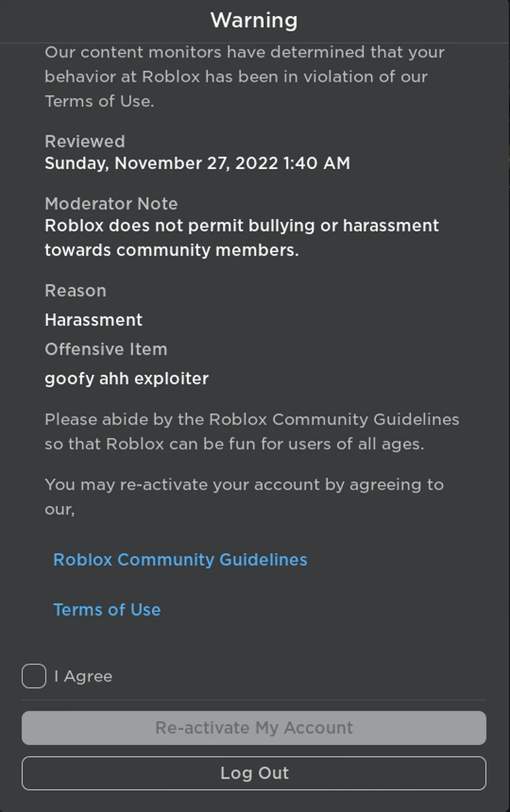Select the Warning dialog title

255,20
